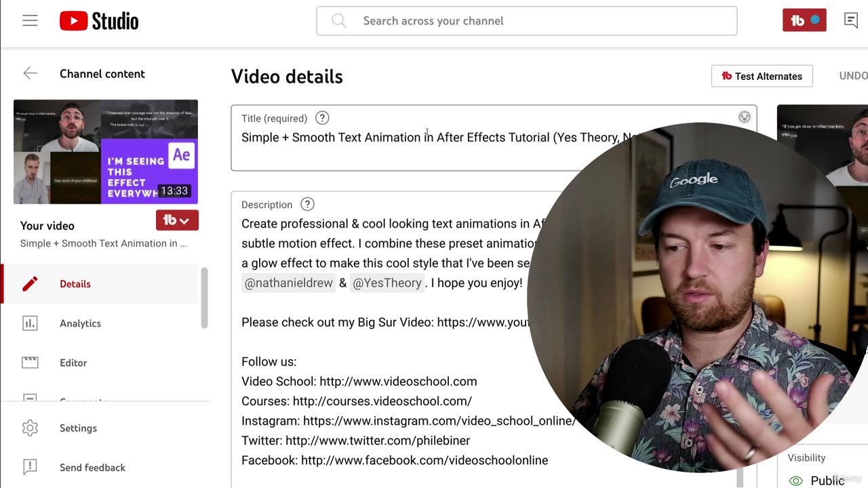
Task: Click the Editor clapperboard icon
Action: 30,363
